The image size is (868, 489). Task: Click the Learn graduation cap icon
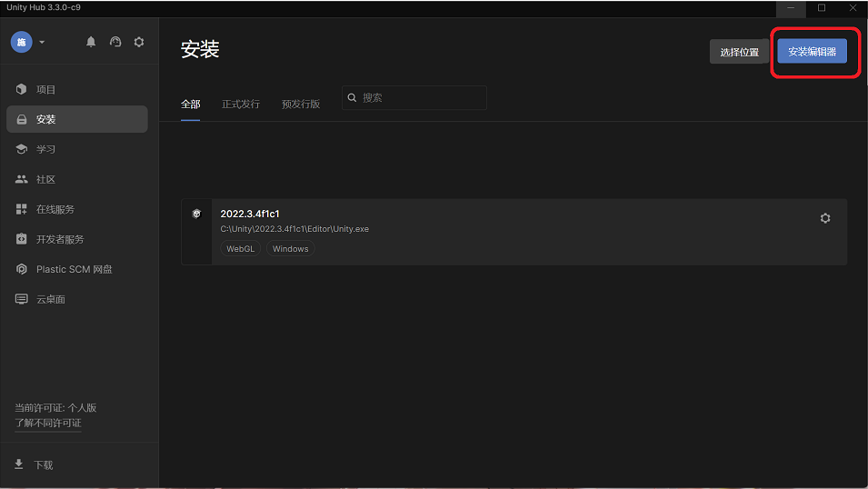coord(22,149)
